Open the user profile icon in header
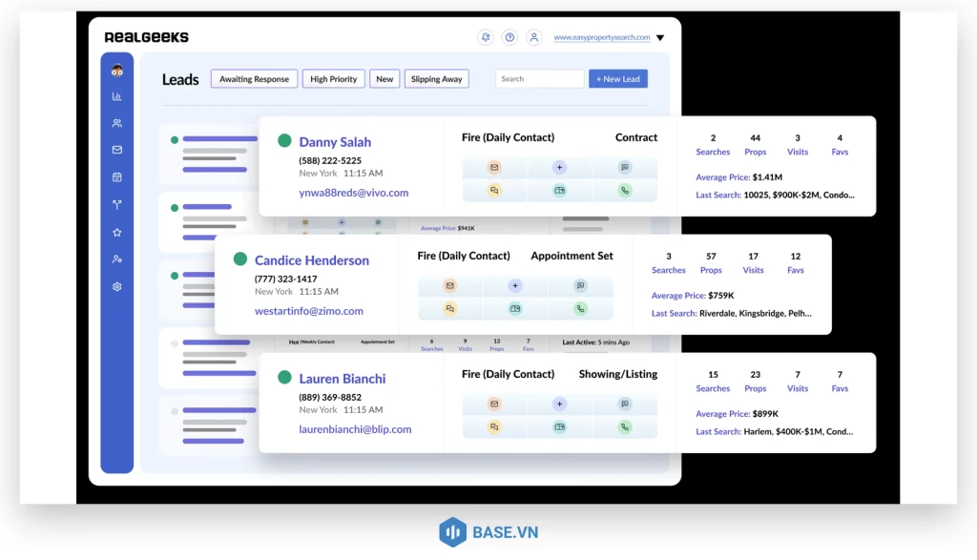977x560 pixels. coord(534,37)
